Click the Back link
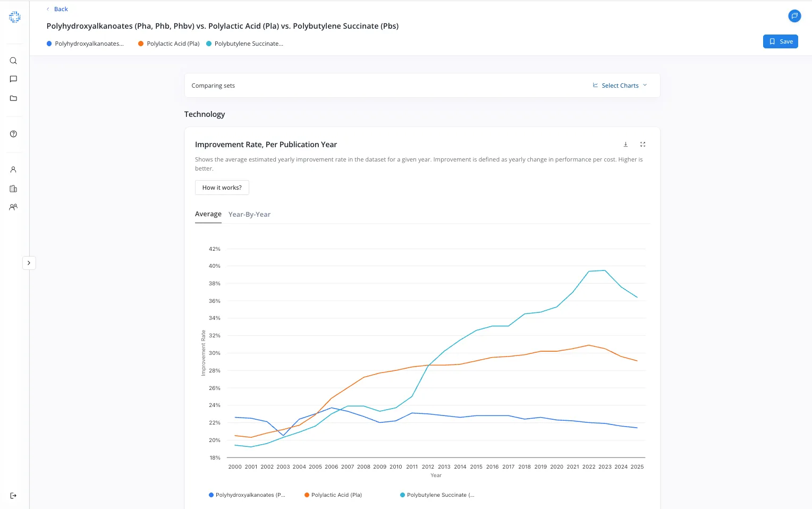812x509 pixels. (57, 9)
